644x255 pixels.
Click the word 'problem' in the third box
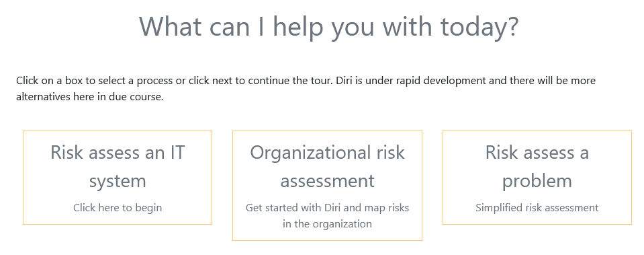click(537, 182)
